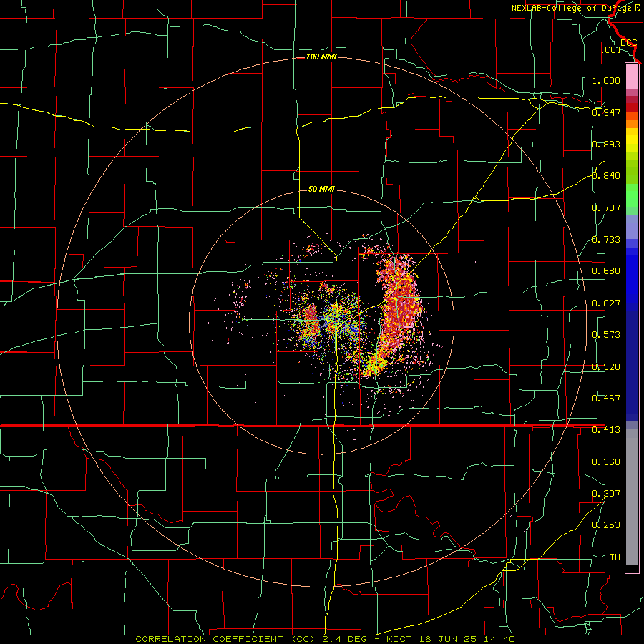Click the 100 NMI range ring label

point(321,57)
